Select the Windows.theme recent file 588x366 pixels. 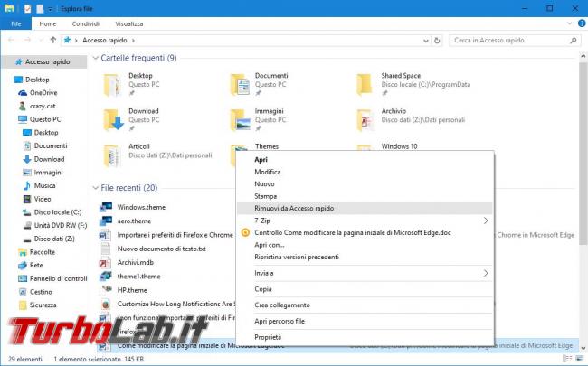[133, 207]
